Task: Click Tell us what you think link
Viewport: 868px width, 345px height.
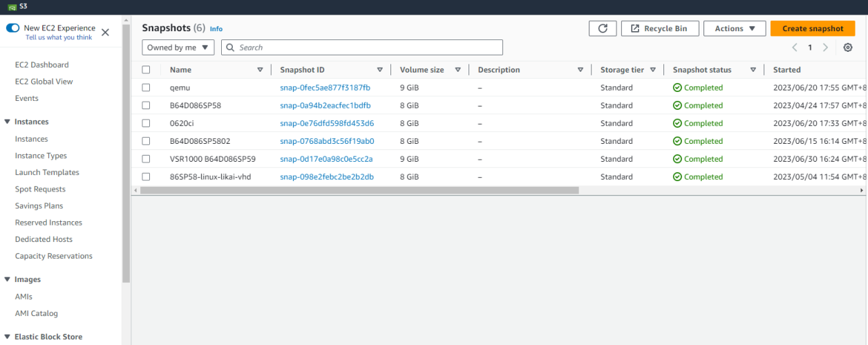Action: tap(59, 37)
